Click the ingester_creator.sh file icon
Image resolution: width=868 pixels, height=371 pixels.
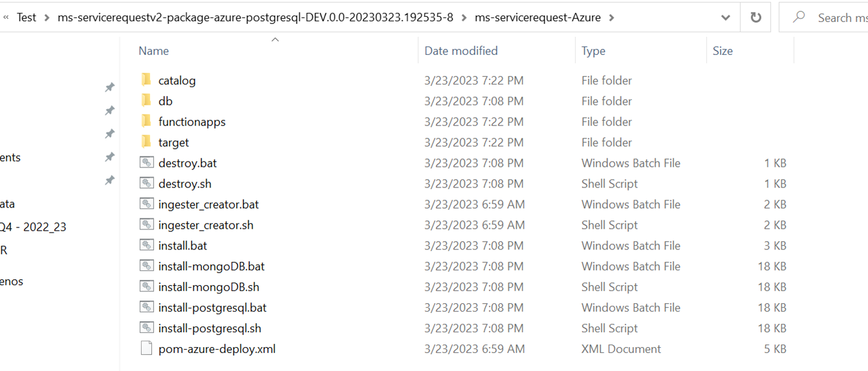pyautogui.click(x=147, y=225)
